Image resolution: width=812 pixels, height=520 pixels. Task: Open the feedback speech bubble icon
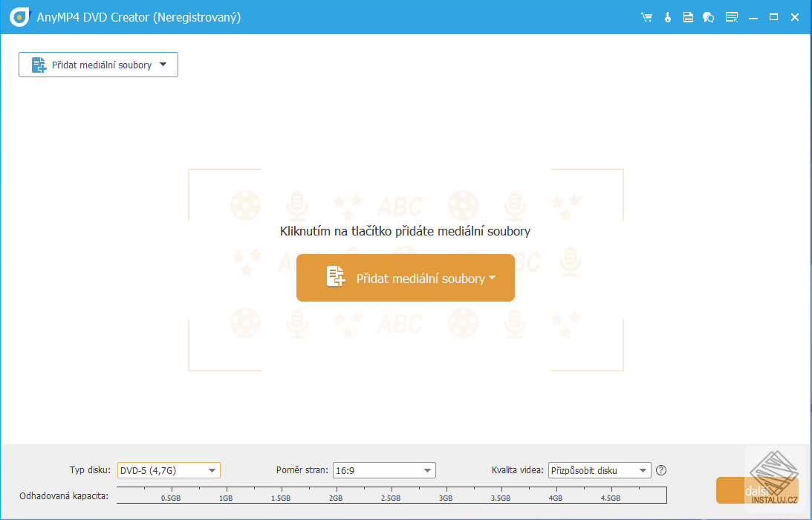coord(709,16)
